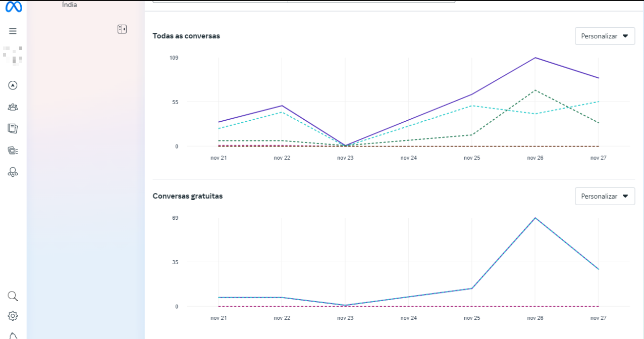Open the media list icon in sidebar
This screenshot has width=644, height=339.
[13, 151]
